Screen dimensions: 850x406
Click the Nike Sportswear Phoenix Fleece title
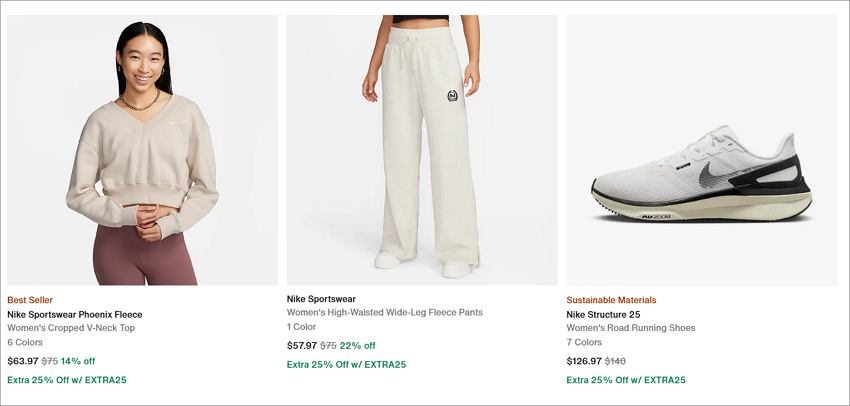tap(75, 314)
